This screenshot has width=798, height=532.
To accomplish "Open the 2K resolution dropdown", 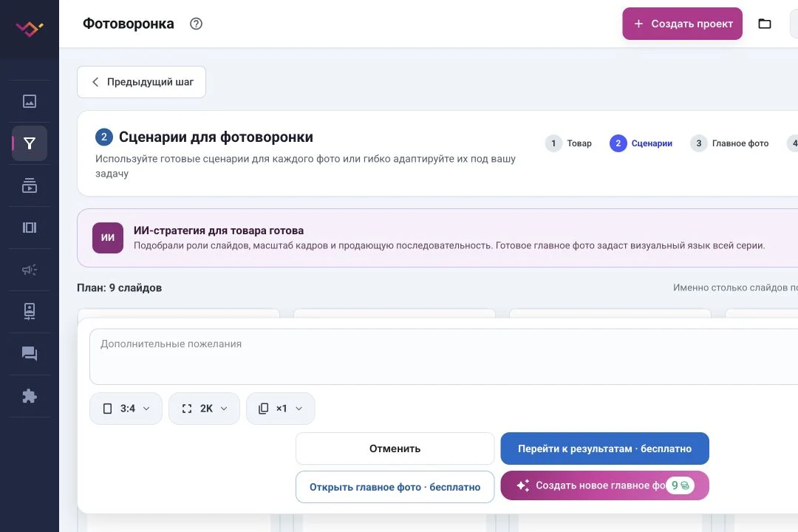I will coord(204,409).
